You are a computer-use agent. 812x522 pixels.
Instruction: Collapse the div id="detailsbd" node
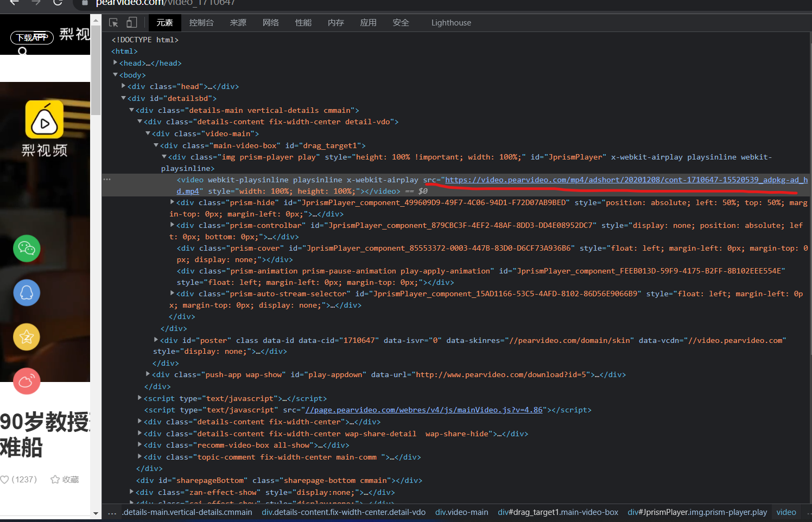(x=123, y=98)
